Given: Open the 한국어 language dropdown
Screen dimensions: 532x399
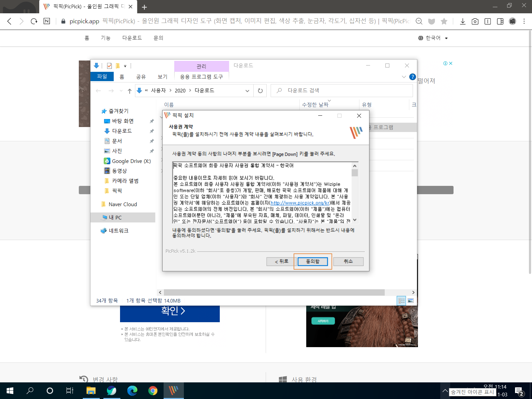Looking at the screenshot, I should 433,38.
